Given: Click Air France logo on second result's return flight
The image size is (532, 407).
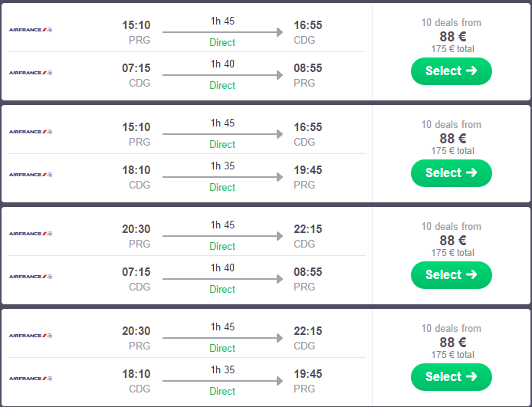Looking at the screenshot, I should (31, 175).
